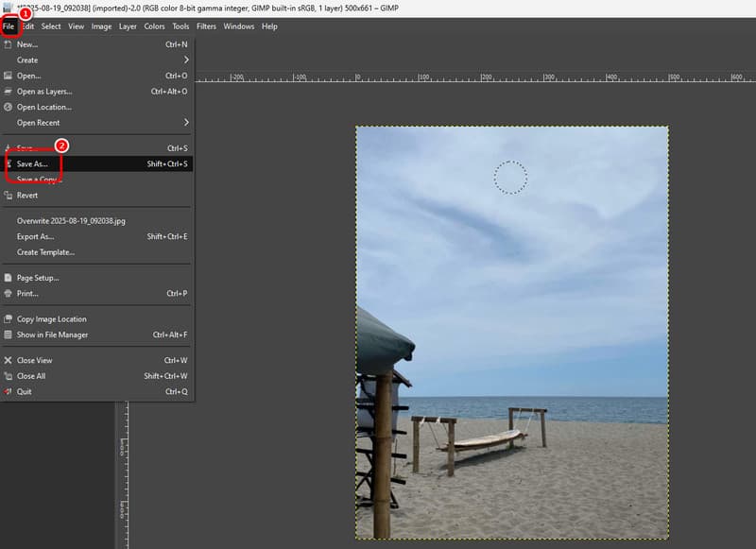Click the Open folder icon in File menu
Viewport: 756px width, 549px height.
tap(8, 76)
